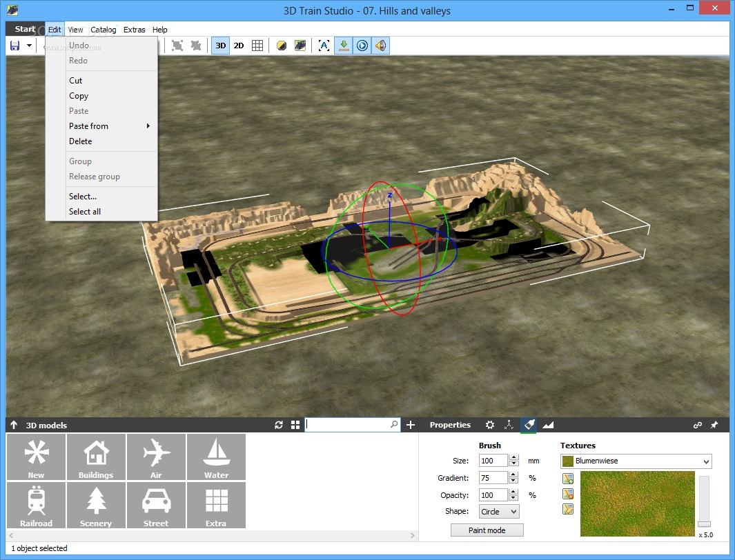Viewport: 735px width, 560px height.
Task: Choose Delete from Edit menu
Action: (x=101, y=141)
